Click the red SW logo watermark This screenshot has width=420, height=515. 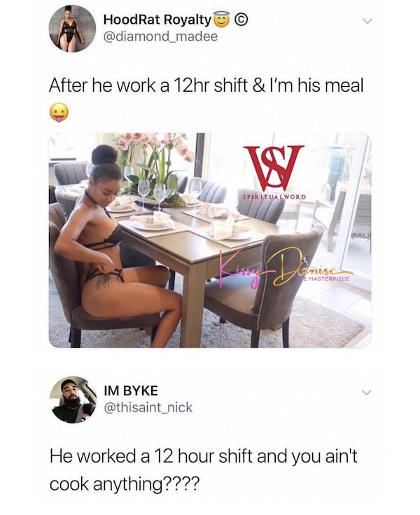pyautogui.click(x=274, y=167)
